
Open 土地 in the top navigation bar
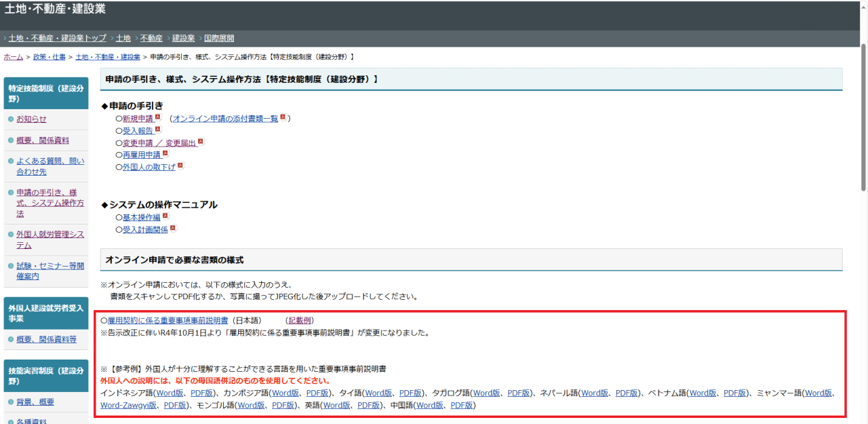pos(123,38)
